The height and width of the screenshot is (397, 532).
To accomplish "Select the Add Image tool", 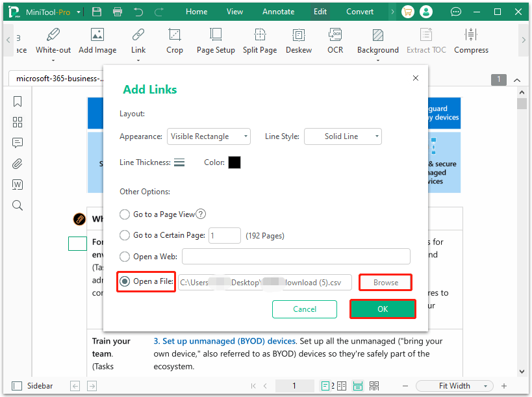I will (x=97, y=41).
